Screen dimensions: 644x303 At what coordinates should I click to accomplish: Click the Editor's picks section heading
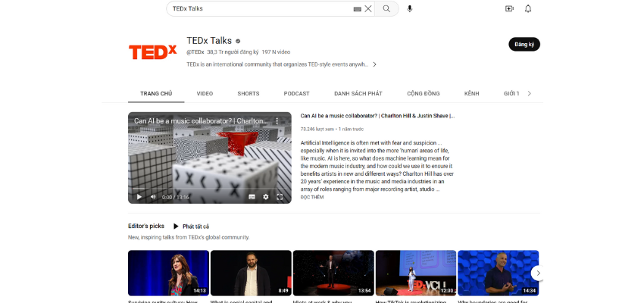pyautogui.click(x=145, y=226)
